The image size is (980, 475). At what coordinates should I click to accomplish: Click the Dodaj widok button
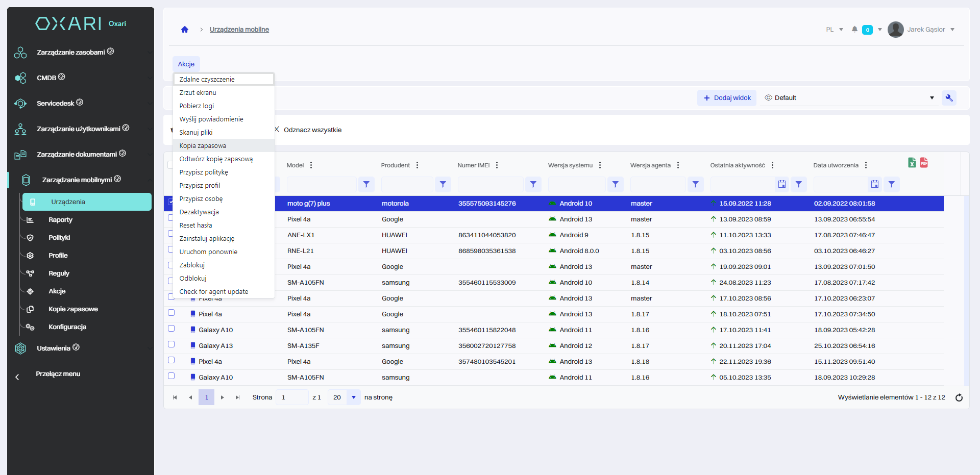point(727,98)
